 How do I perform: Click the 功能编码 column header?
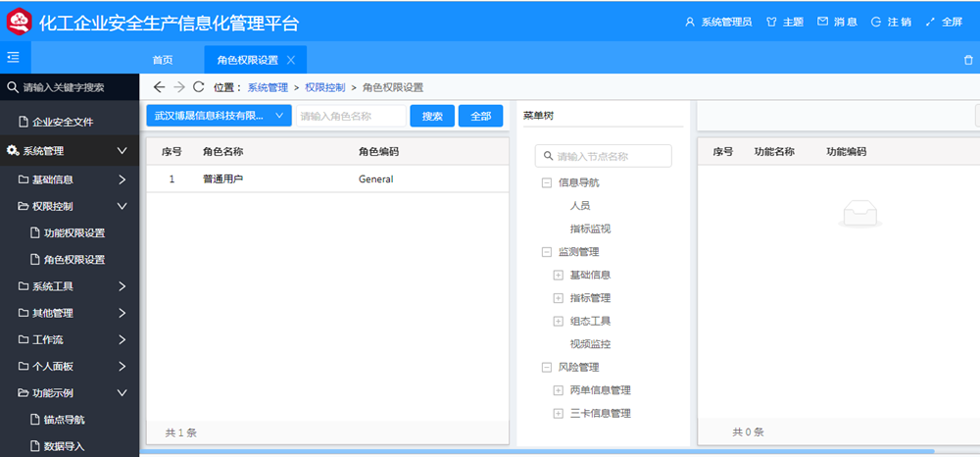[x=847, y=151]
